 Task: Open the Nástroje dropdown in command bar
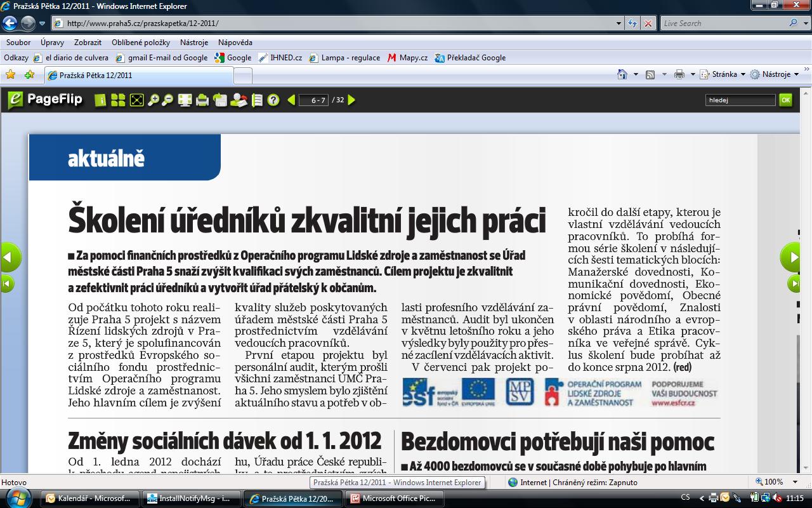(x=774, y=74)
